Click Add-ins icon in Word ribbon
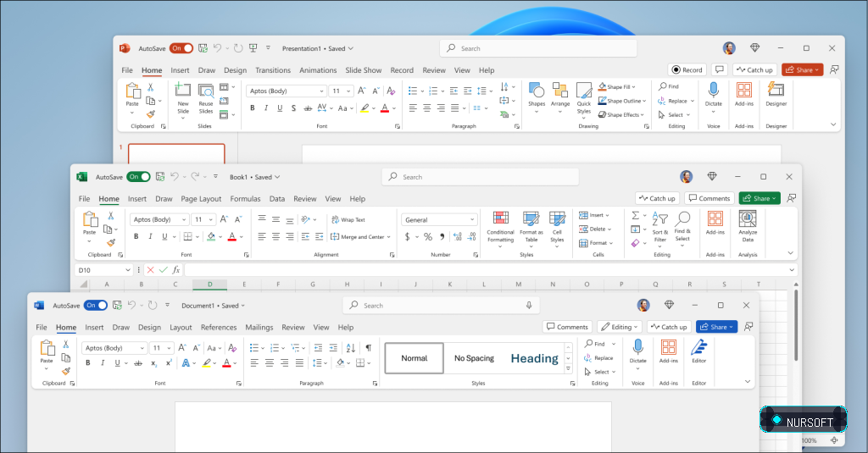This screenshot has height=453, width=868. pyautogui.click(x=669, y=347)
